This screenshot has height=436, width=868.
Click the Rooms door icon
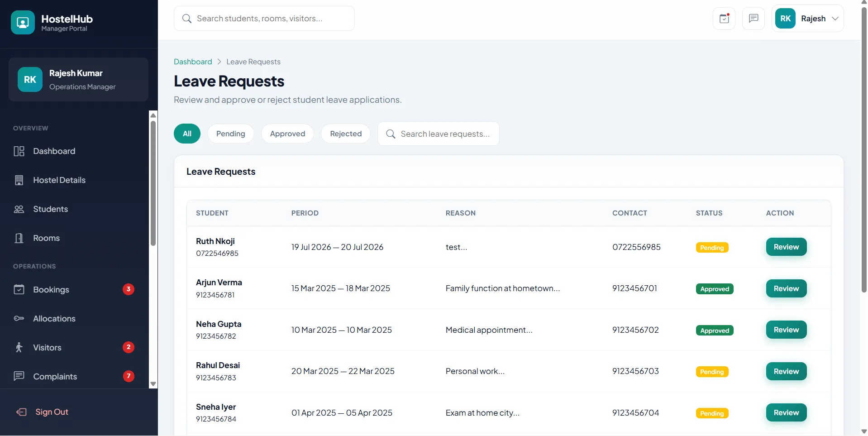coord(19,238)
